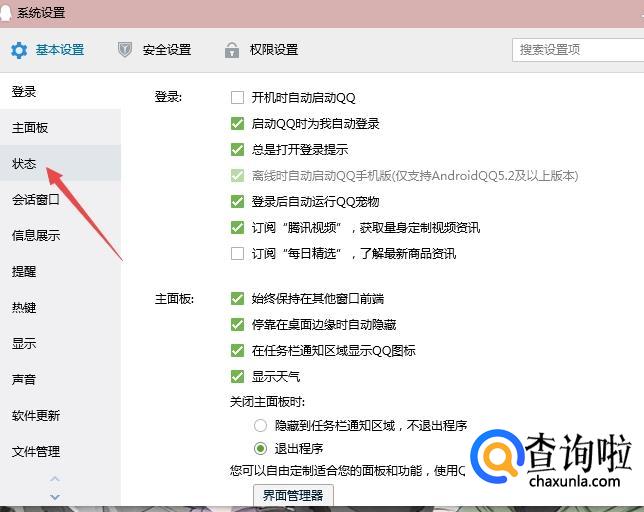Screen dimensions: 644x512
Task: Uncheck 登录后自动运行QQ宠物
Action: click(237, 202)
